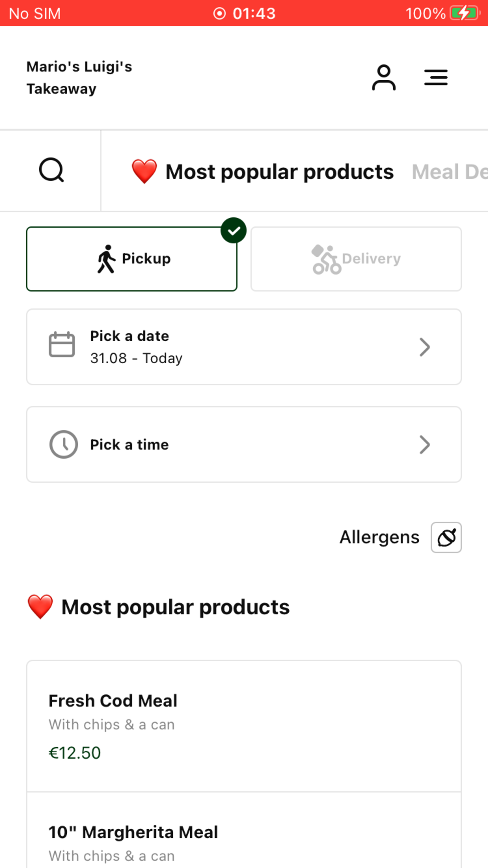
Task: Open the Fresh Cod Meal product card
Action: coord(244,726)
